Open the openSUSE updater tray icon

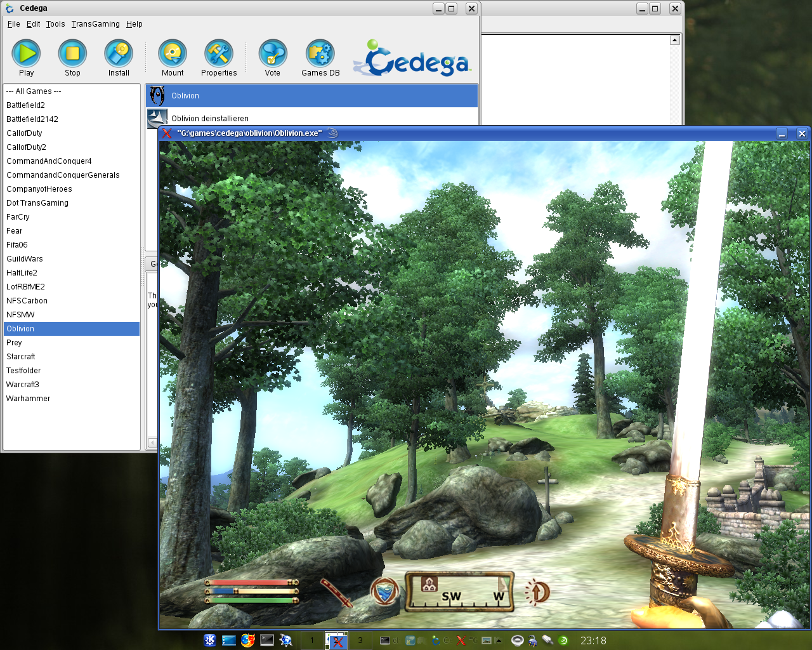(x=562, y=640)
